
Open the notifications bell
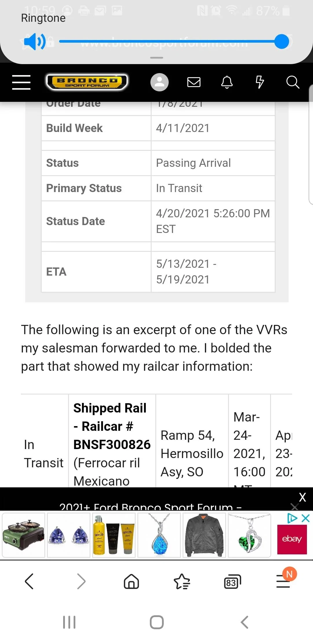(227, 82)
